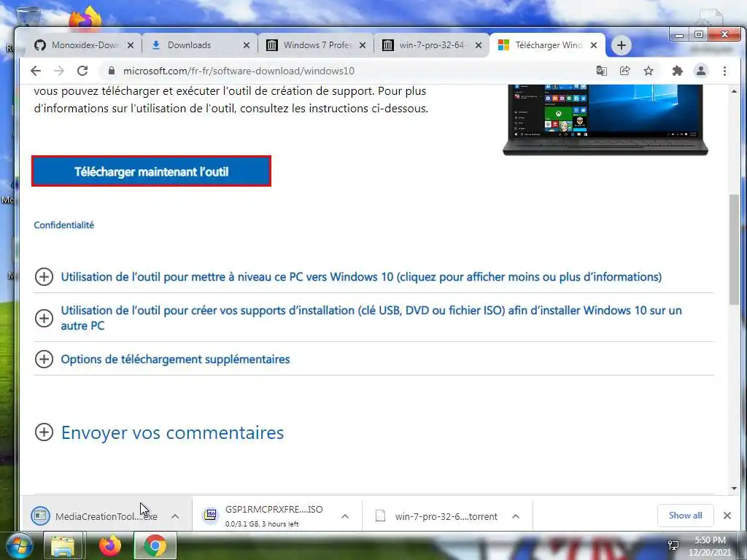Screen dimensions: 747x560
Task: Expand Utilisation de l'outil pour mettre à niveau
Action: coord(361,276)
